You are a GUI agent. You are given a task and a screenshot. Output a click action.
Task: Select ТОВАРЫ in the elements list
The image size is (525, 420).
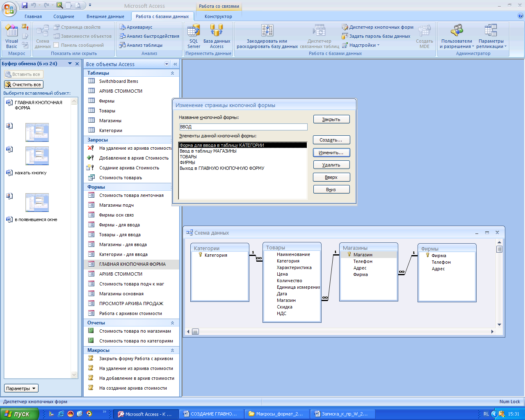[x=188, y=157]
